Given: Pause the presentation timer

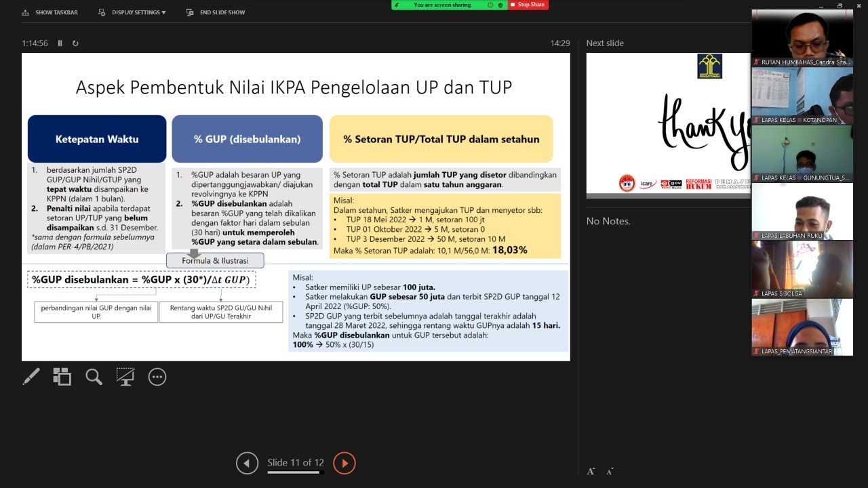Looking at the screenshot, I should pyautogui.click(x=60, y=43).
